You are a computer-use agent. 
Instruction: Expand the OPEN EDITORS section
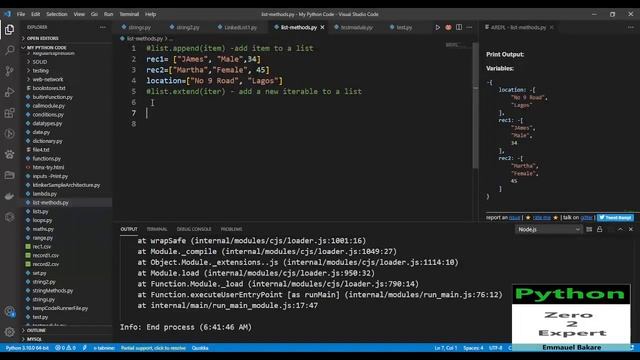point(41,38)
